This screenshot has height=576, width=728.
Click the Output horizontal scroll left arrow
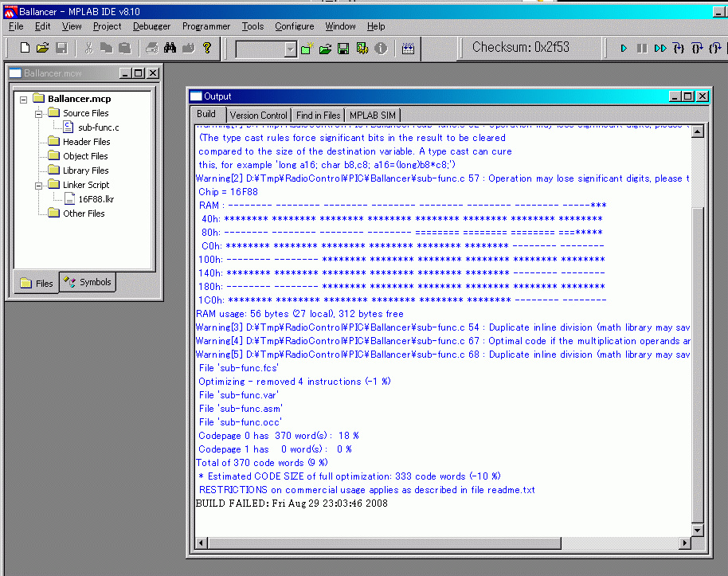pyautogui.click(x=202, y=543)
